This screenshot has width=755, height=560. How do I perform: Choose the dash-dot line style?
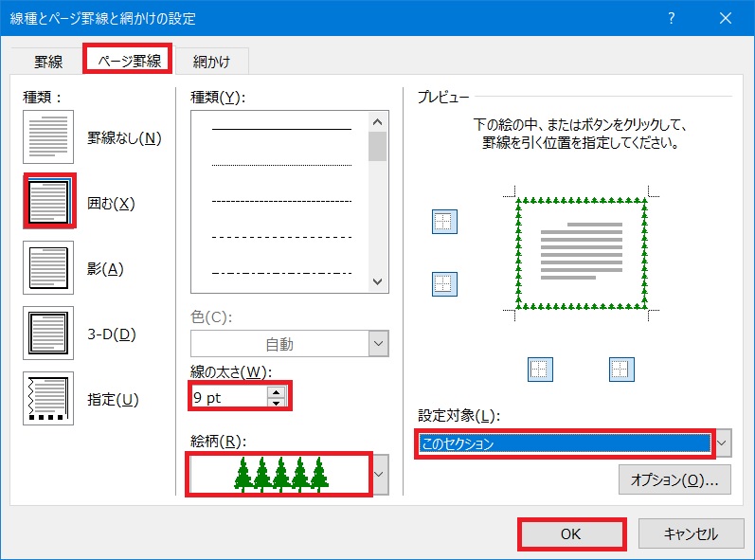(281, 273)
